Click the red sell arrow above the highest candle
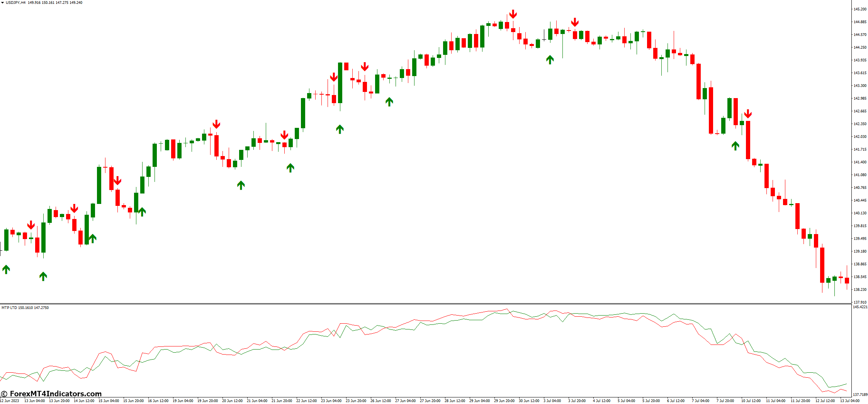Screen dimensions: 868x404 513,14
